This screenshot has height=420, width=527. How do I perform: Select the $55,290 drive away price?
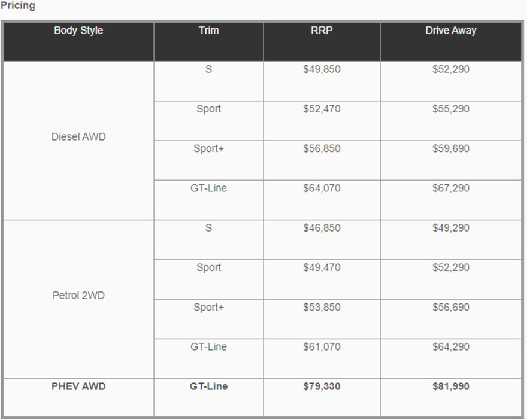pyautogui.click(x=451, y=109)
